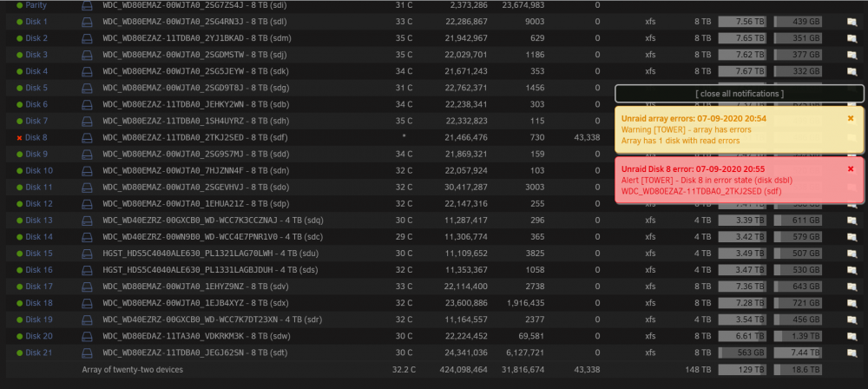Browse Disk 16 via its folder icon
This screenshot has width=868, height=389.
point(852,270)
